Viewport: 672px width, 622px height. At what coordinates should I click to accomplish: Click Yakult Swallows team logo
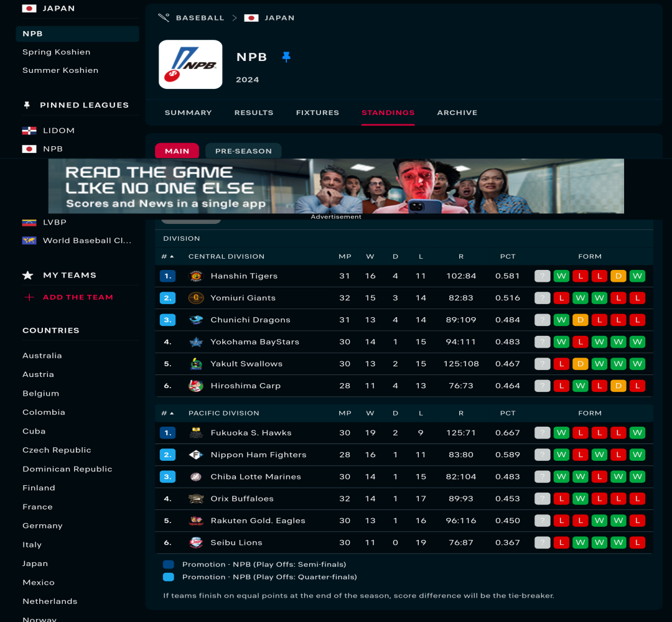[196, 364]
